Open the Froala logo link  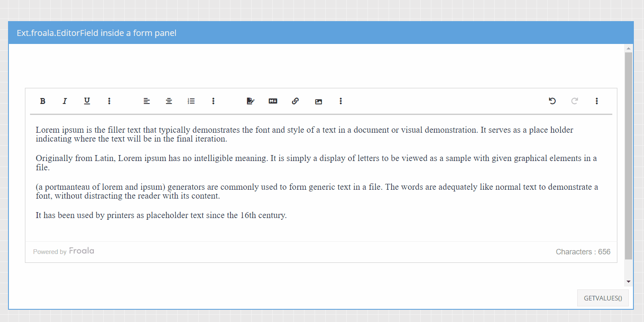click(82, 251)
